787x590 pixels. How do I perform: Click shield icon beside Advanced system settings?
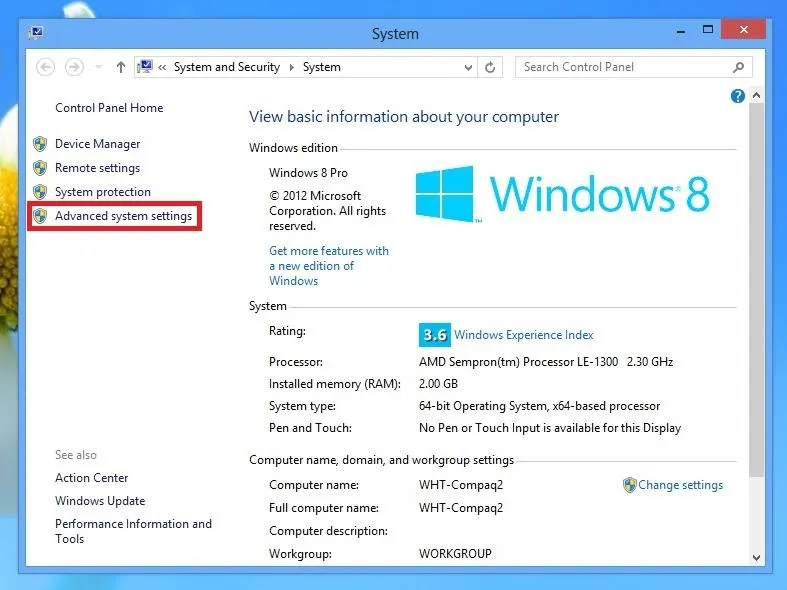point(40,216)
